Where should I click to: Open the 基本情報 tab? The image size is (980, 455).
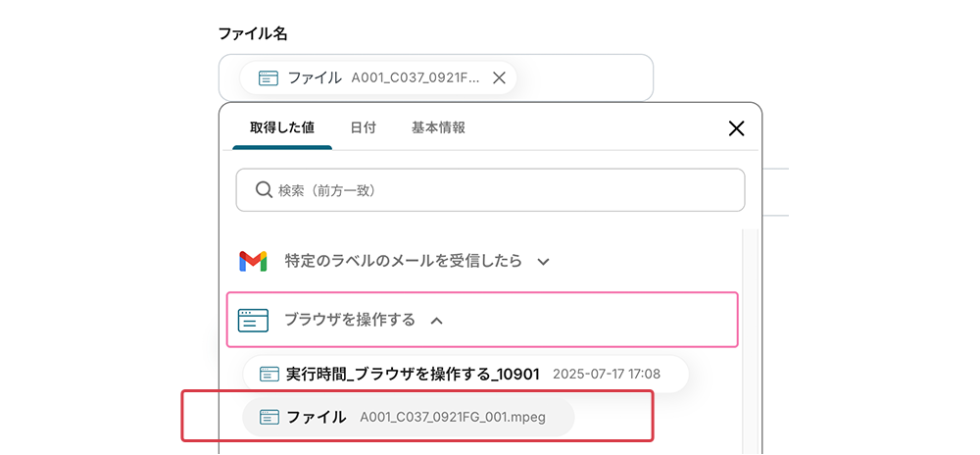438,128
